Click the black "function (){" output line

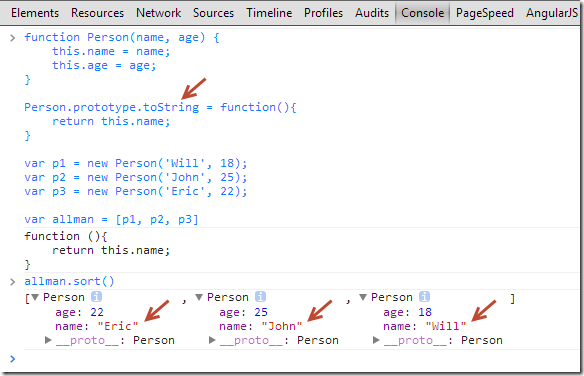[x=66, y=236]
